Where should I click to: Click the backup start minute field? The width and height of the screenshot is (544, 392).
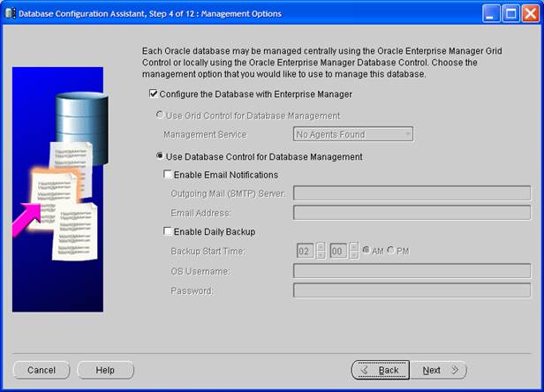[338, 251]
